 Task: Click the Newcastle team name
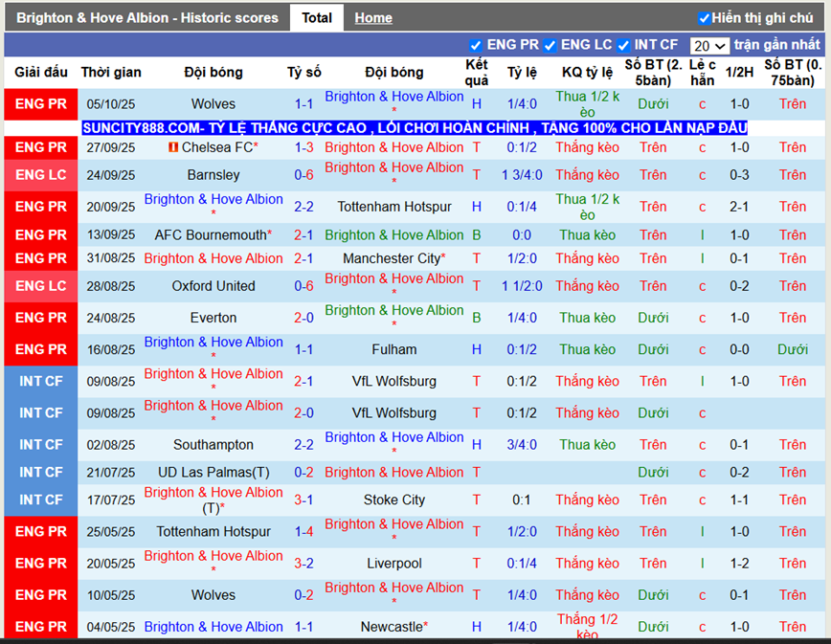[x=392, y=627]
